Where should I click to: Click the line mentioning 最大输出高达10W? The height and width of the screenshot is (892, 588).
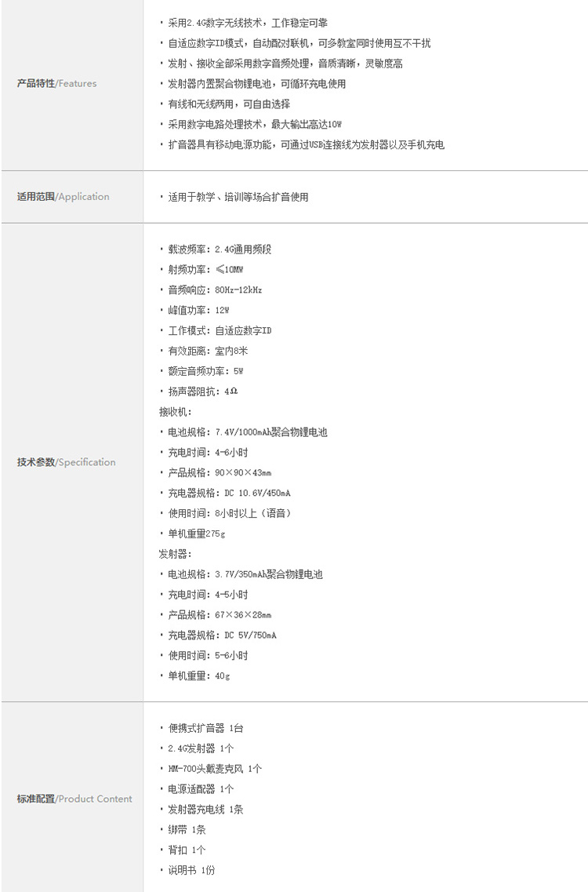click(x=255, y=124)
